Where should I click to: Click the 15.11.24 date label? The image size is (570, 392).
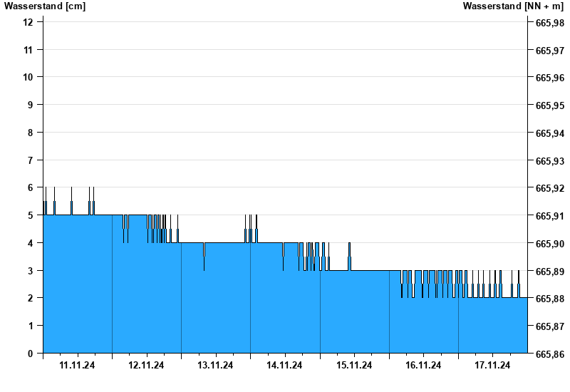[354, 366]
